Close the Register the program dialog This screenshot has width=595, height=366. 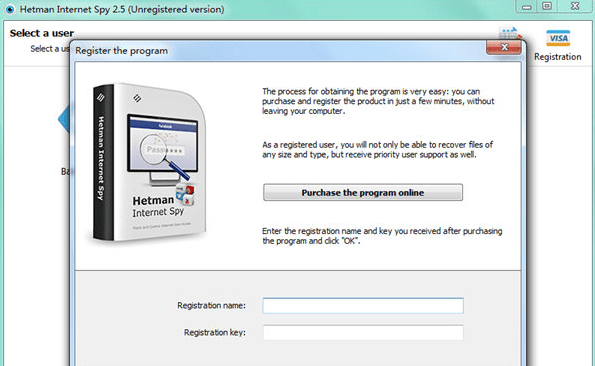504,47
